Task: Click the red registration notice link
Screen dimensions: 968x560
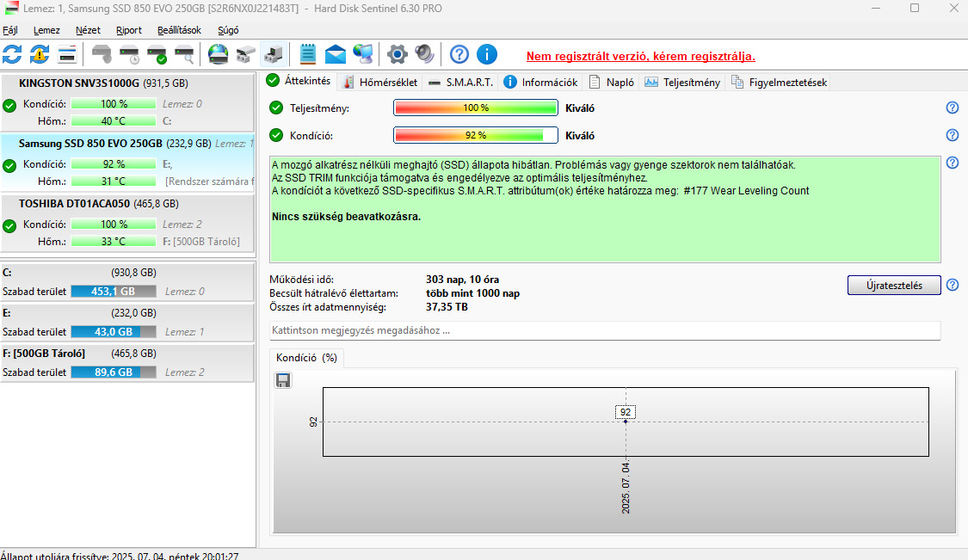Action: tap(641, 56)
